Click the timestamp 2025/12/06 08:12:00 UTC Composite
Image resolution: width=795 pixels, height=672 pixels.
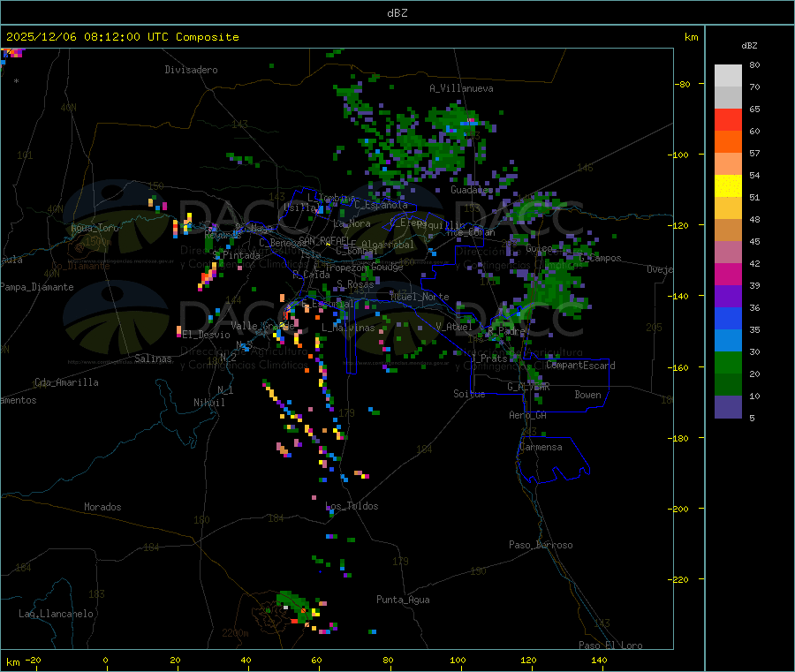(x=122, y=37)
